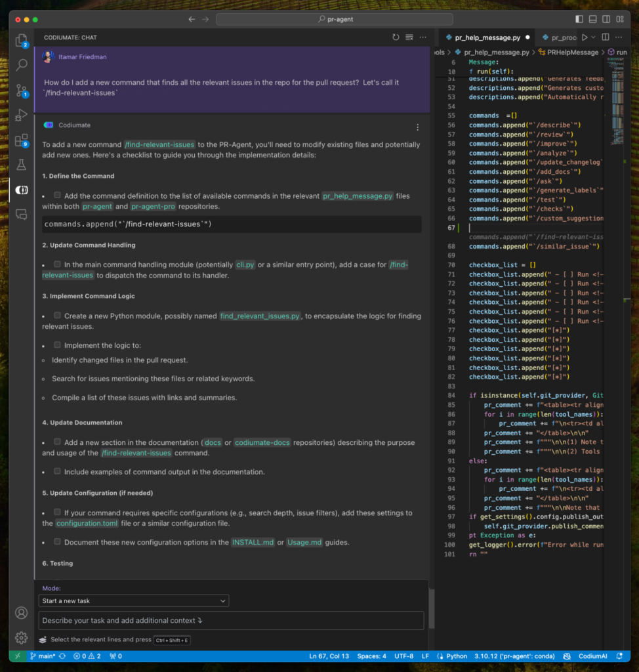Toggle the primary side bar layout icon
The height and width of the screenshot is (672, 639).
(x=579, y=19)
